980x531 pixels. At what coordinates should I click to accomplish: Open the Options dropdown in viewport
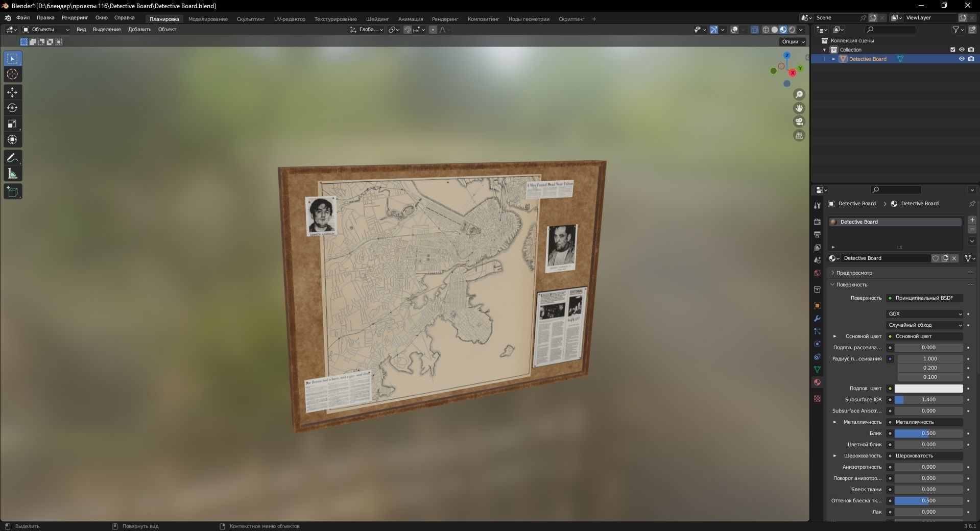tap(793, 42)
